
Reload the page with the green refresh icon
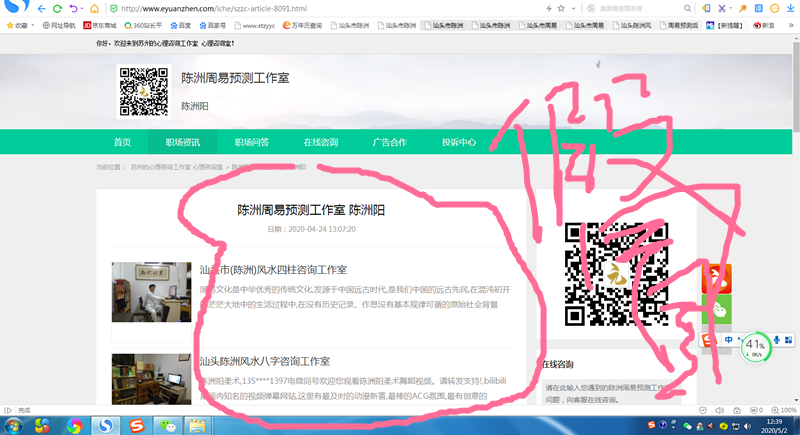pyautogui.click(x=57, y=9)
